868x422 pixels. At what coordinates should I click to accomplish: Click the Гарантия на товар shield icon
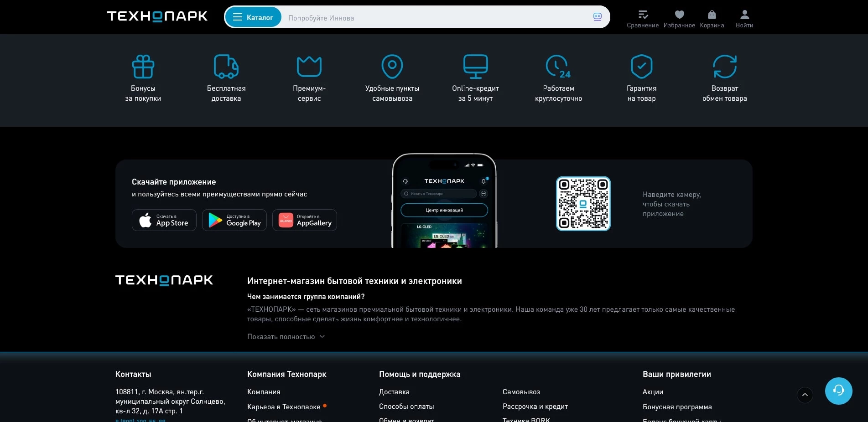[641, 67]
